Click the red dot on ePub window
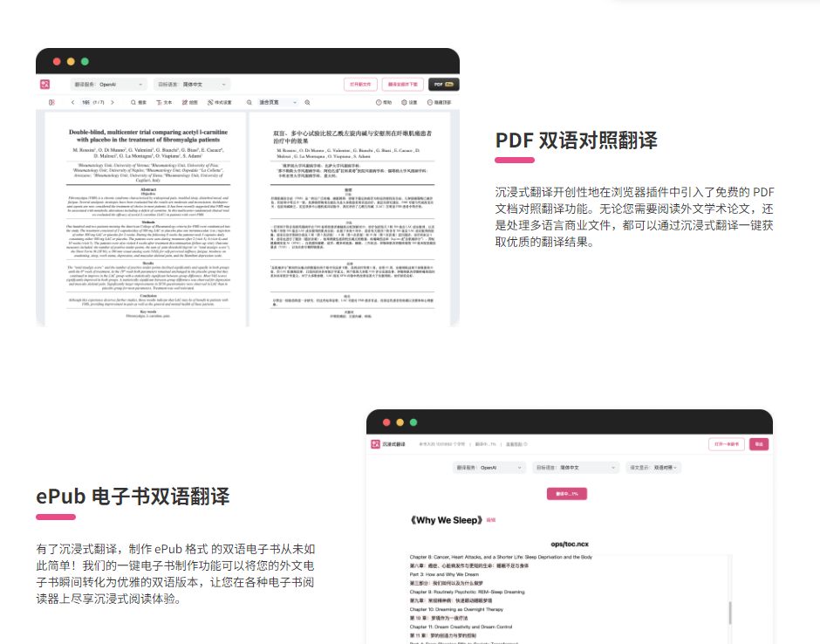 (386, 422)
